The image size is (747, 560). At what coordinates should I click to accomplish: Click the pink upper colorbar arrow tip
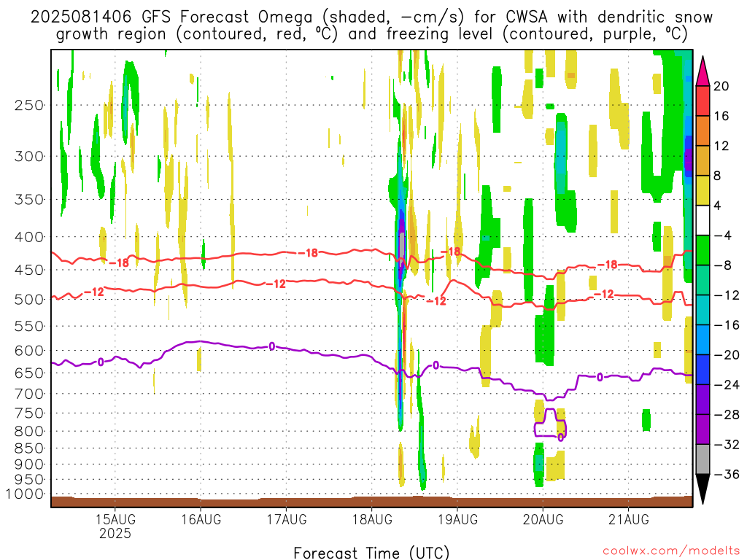tap(703, 71)
